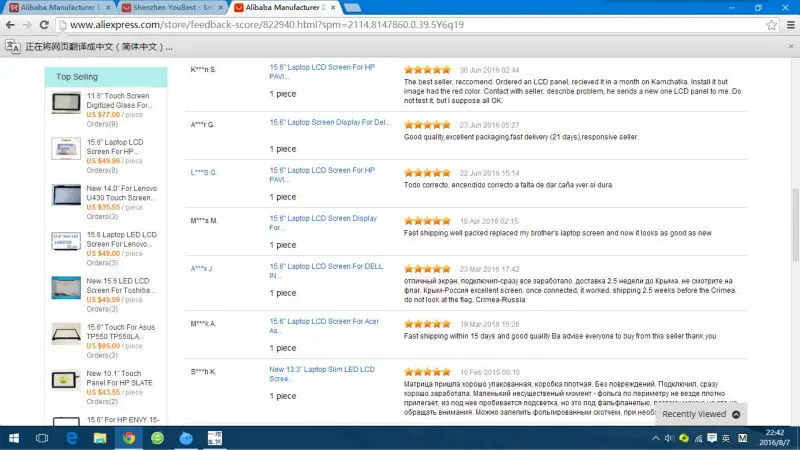The image size is (800, 450).
Task: Open 15.6" Laptop LCD Screen For Acer link
Action: coord(324,326)
